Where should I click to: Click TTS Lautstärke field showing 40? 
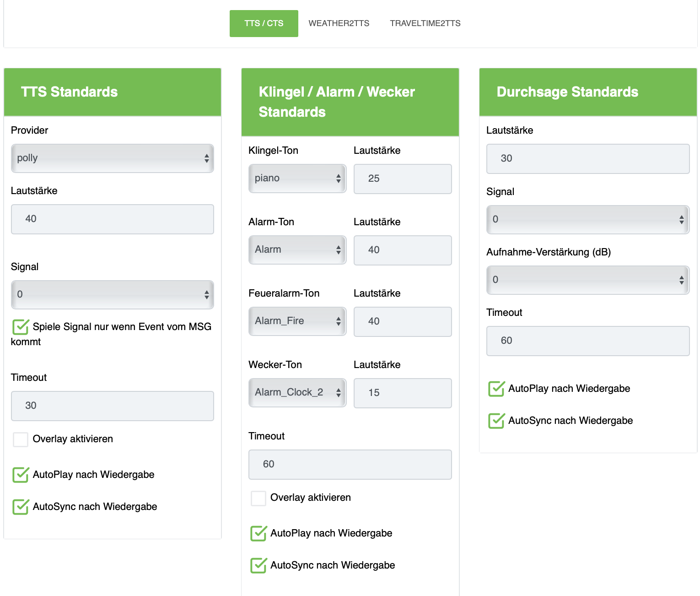(112, 219)
